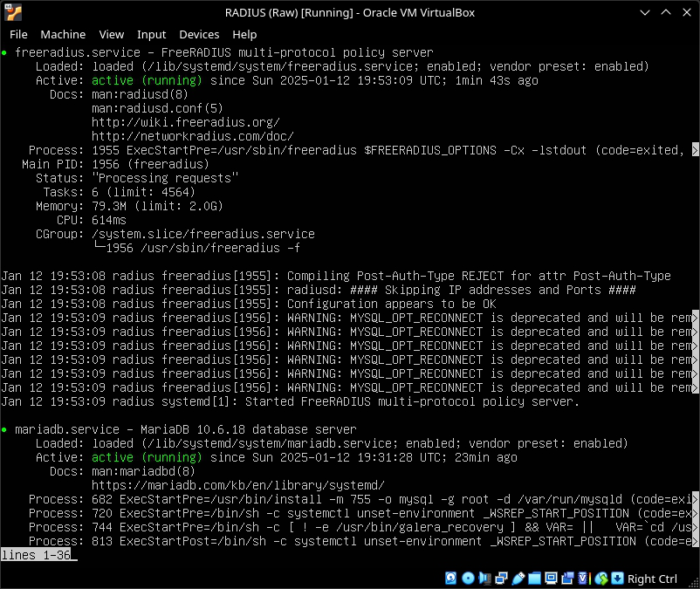Image resolution: width=700 pixels, height=589 pixels.
Task: Click the network adapters status icon
Action: coord(500,579)
